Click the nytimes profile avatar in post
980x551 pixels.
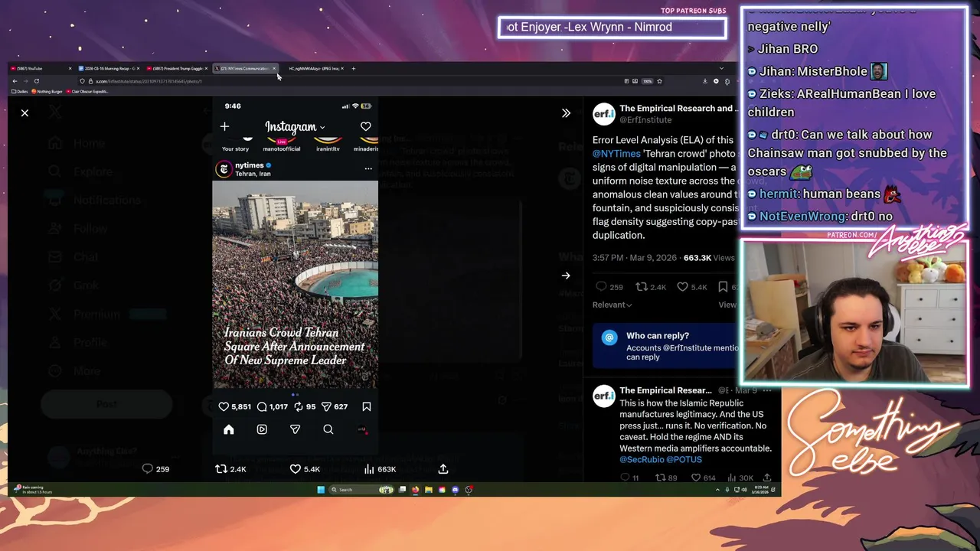[x=224, y=169]
